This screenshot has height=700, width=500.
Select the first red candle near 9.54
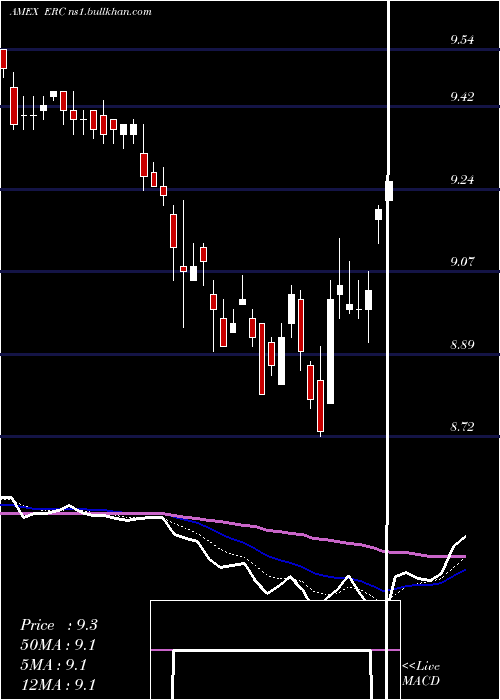pyautogui.click(x=4, y=59)
